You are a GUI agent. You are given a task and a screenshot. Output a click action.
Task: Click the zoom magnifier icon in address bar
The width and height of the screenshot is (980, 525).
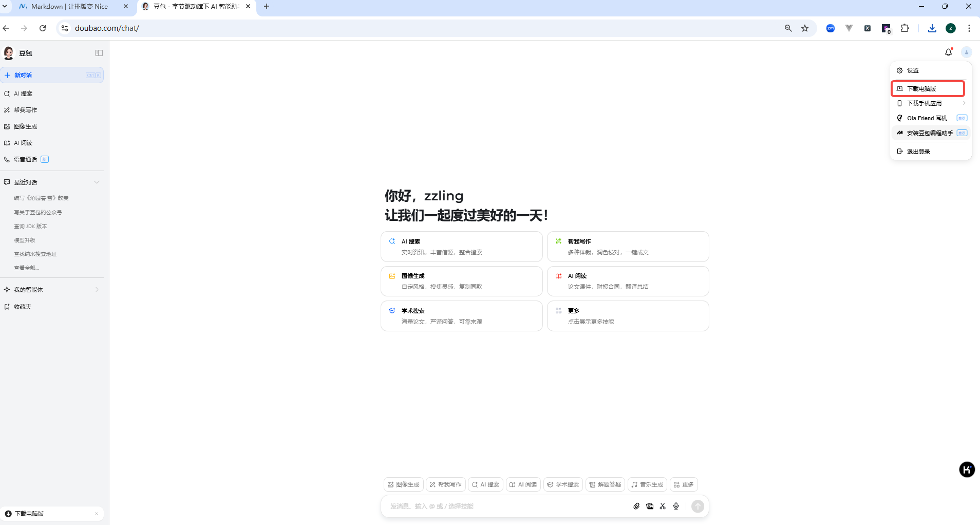pyautogui.click(x=788, y=28)
